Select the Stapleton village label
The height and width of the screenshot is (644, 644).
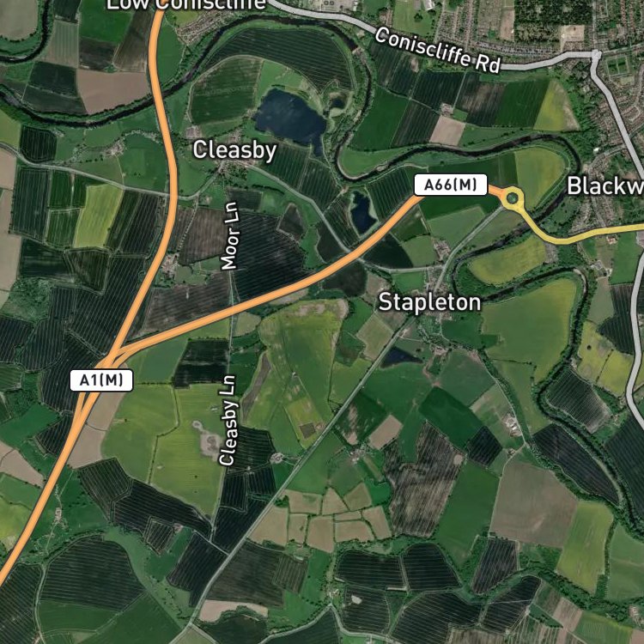coord(429,302)
